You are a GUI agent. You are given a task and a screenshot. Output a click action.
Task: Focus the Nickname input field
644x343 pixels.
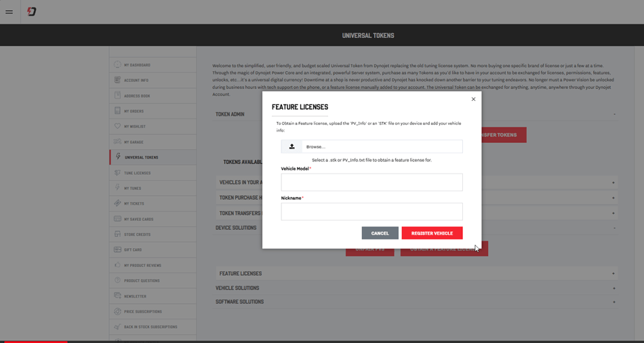tap(371, 211)
